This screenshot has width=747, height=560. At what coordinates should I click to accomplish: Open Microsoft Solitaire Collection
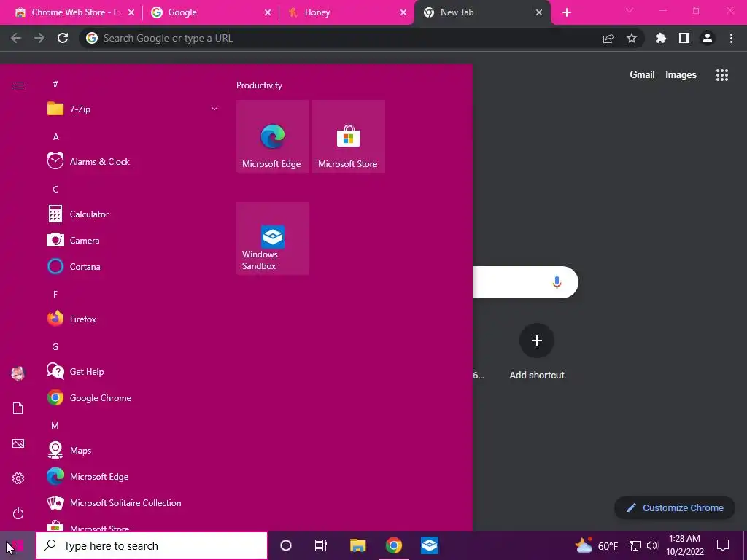133,502
